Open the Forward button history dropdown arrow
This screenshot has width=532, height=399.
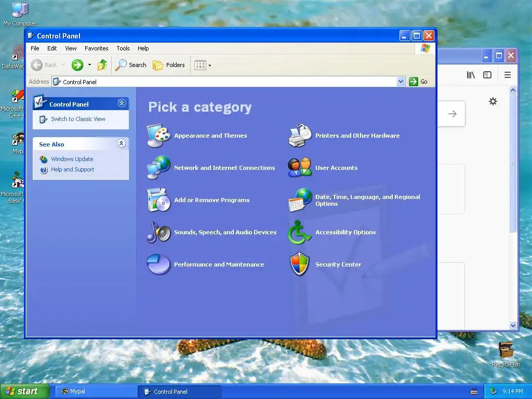pos(89,65)
